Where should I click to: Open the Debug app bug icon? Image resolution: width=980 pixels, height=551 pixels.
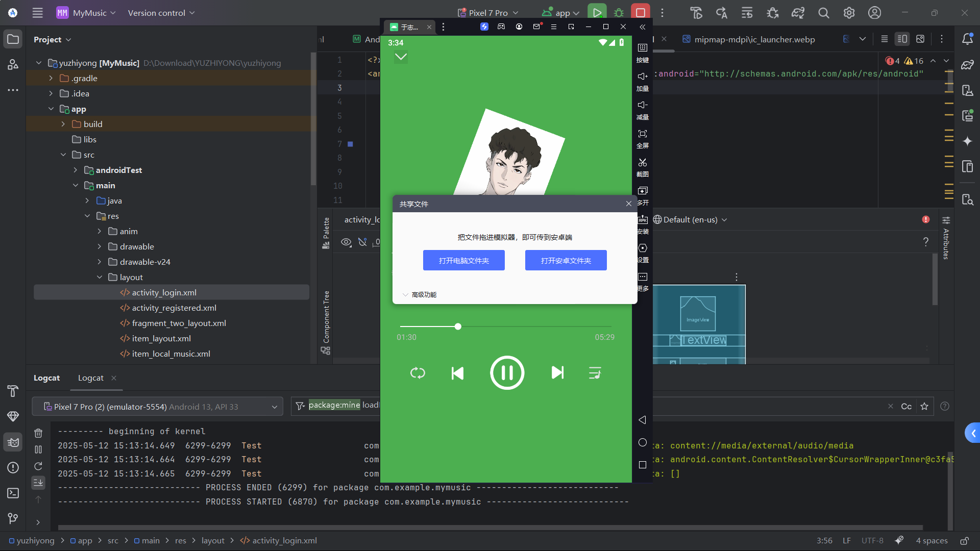tap(619, 13)
